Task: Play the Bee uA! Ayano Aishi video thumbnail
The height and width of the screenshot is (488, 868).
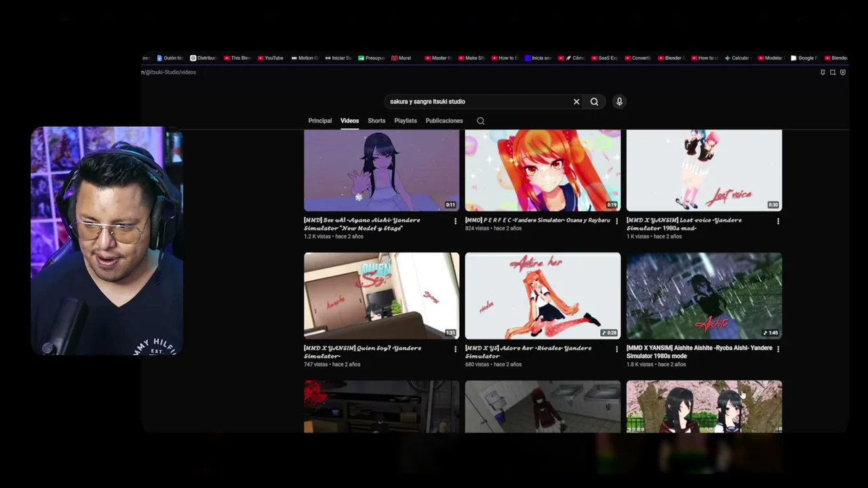Action: coord(382,170)
